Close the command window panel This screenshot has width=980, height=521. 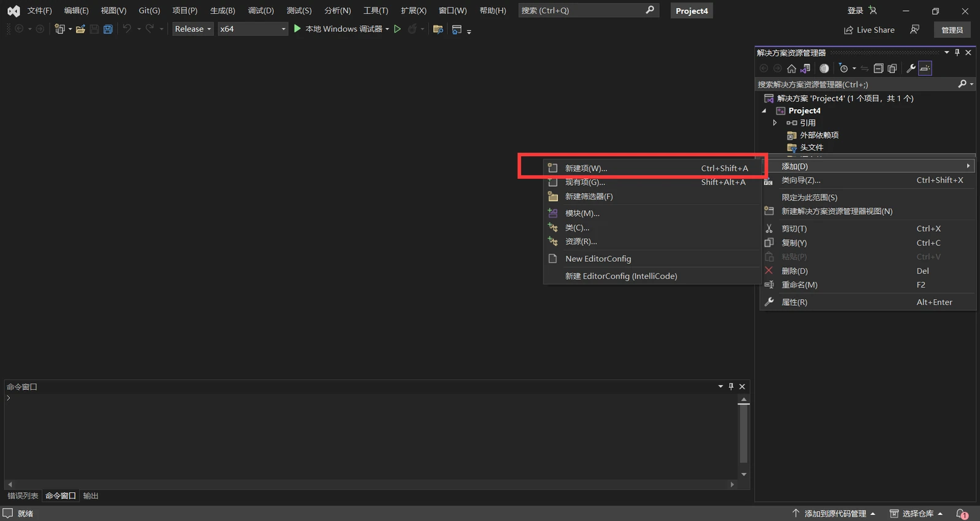pyautogui.click(x=742, y=386)
